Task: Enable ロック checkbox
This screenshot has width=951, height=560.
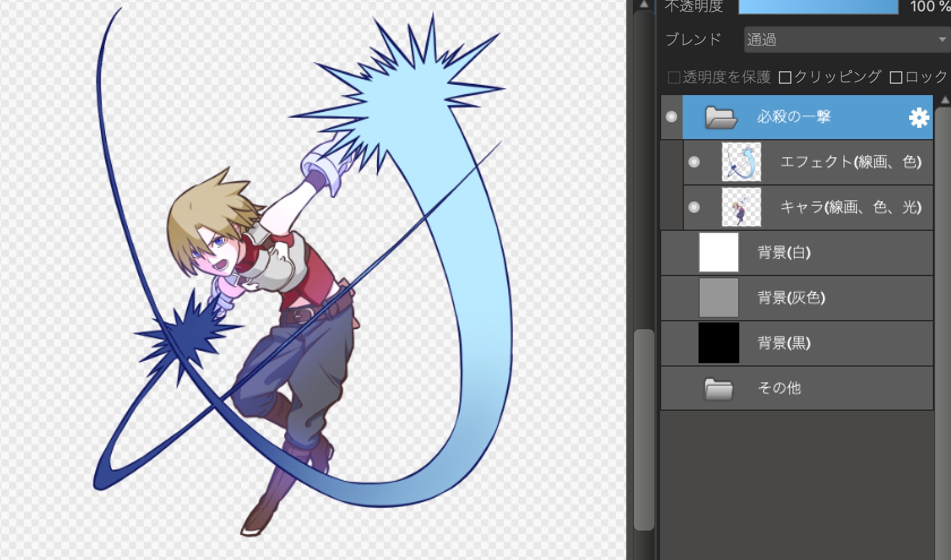Action: point(896,77)
